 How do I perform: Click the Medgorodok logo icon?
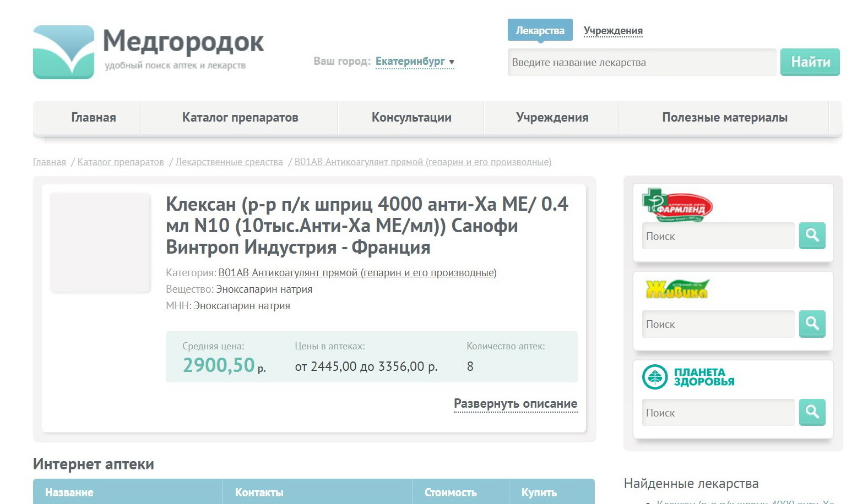pos(63,52)
